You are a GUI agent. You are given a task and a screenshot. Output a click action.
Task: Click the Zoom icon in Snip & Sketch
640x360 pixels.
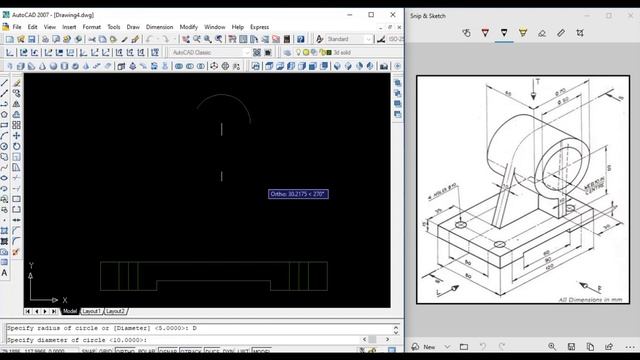[552, 347]
